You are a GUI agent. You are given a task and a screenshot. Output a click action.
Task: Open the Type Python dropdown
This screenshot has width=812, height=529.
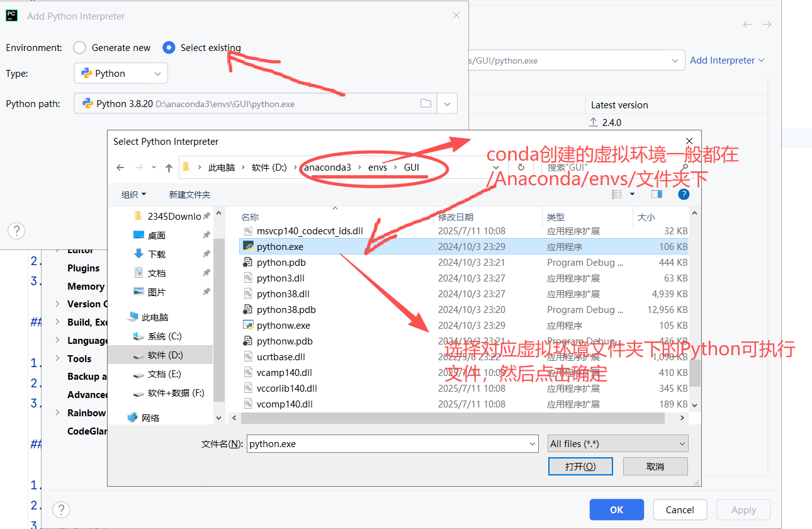click(121, 73)
